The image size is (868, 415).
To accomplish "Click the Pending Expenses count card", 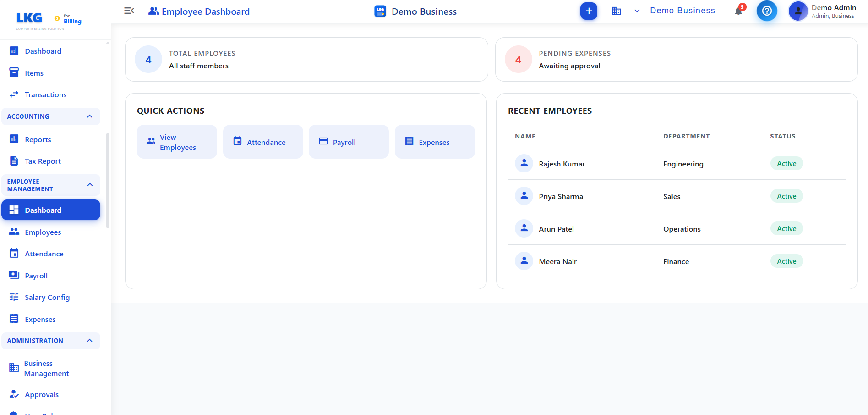I will coord(676,60).
